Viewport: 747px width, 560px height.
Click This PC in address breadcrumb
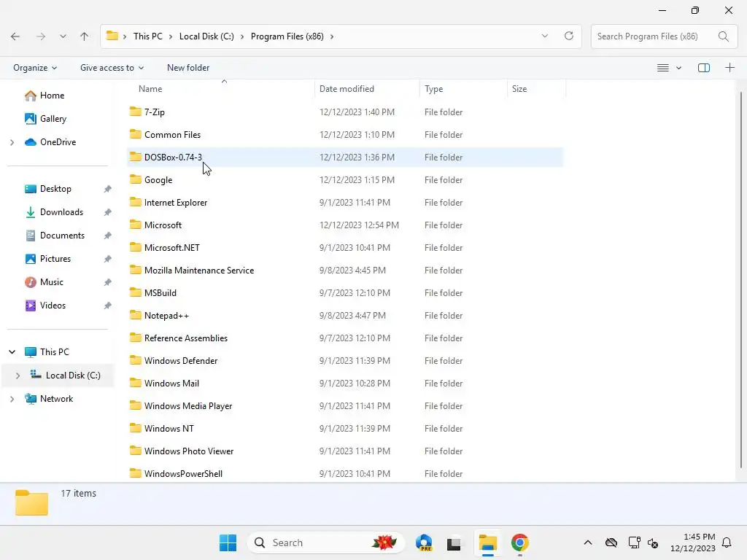147,36
